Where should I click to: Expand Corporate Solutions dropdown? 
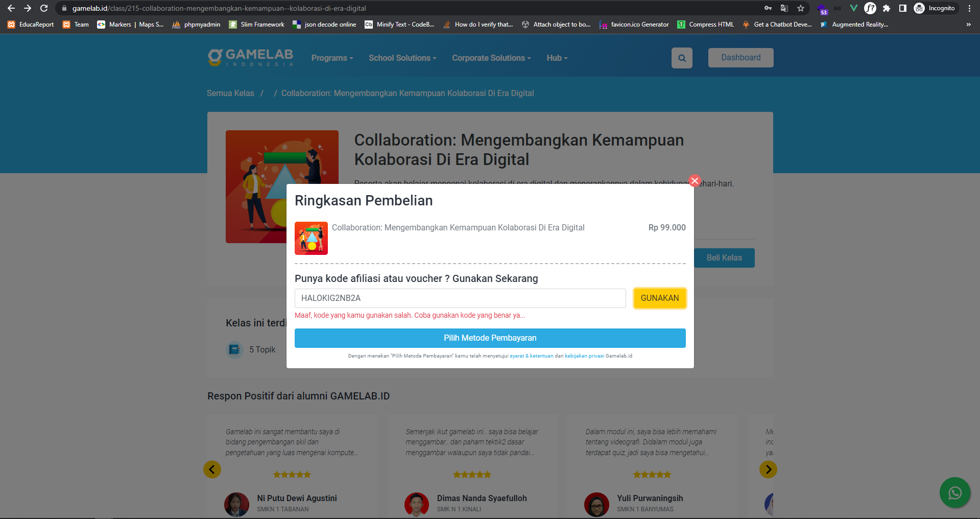click(491, 58)
